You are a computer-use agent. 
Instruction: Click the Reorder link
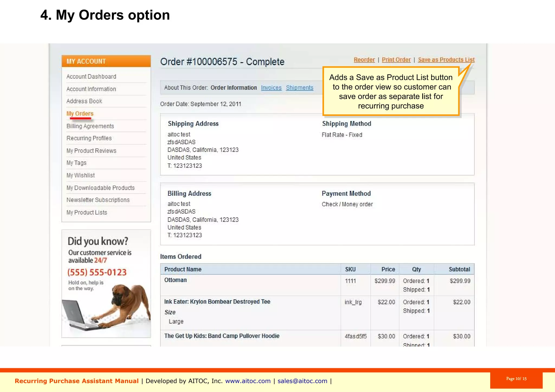coord(364,60)
